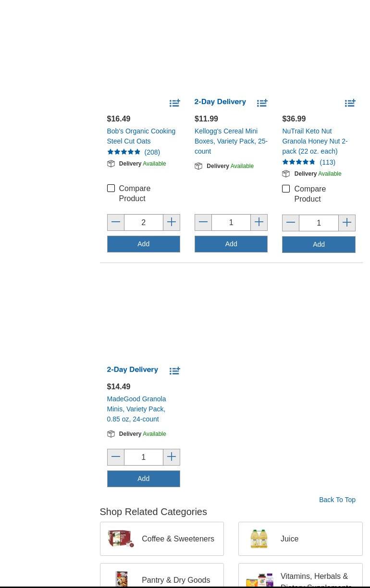This screenshot has width=370, height=588.
Task: Check Compare Product for Bob's Steel Cut Oats
Action: [x=111, y=188]
